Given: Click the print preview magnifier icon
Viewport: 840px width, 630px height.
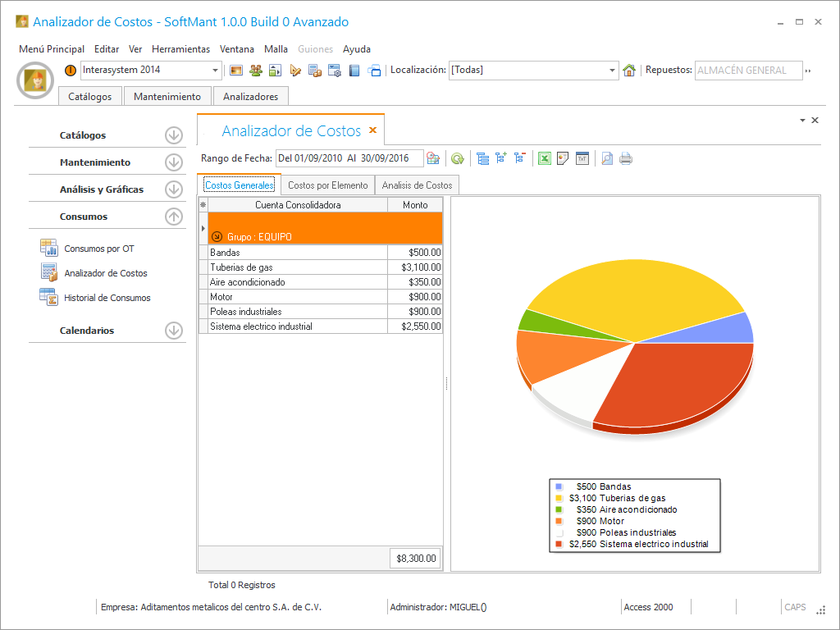Looking at the screenshot, I should pyautogui.click(x=607, y=158).
